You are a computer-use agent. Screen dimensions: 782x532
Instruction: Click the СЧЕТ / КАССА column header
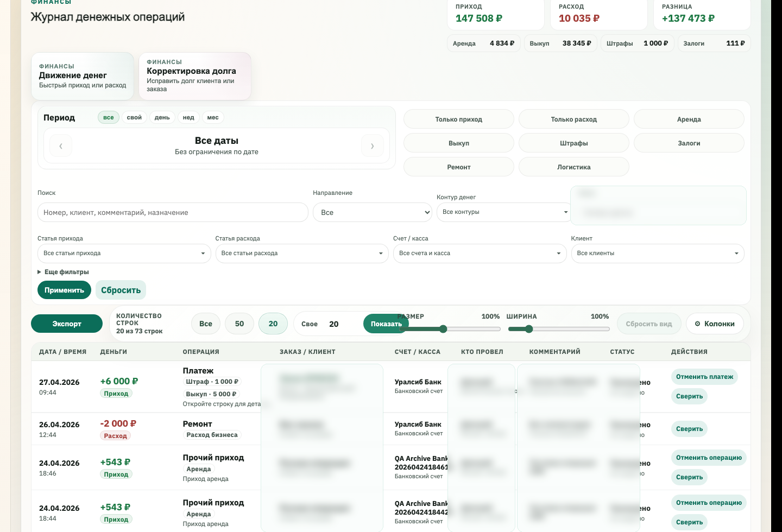(x=418, y=352)
